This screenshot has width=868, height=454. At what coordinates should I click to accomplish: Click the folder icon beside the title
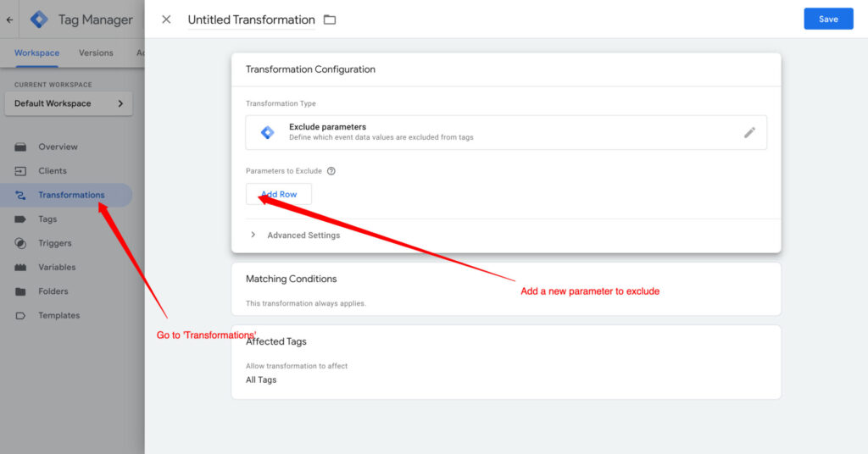330,20
